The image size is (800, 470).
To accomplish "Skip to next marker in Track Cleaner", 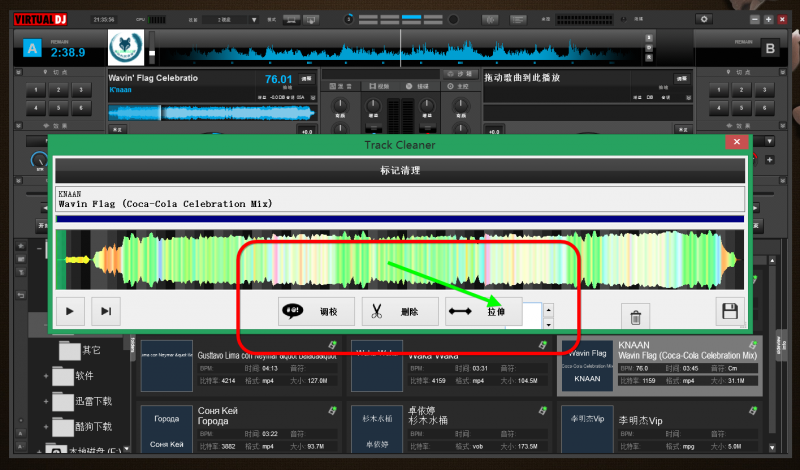I will pos(106,311).
